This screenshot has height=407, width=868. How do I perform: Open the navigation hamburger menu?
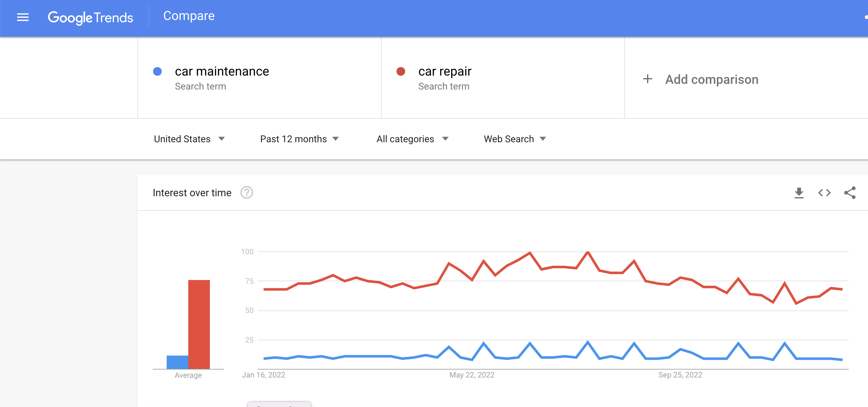click(23, 17)
